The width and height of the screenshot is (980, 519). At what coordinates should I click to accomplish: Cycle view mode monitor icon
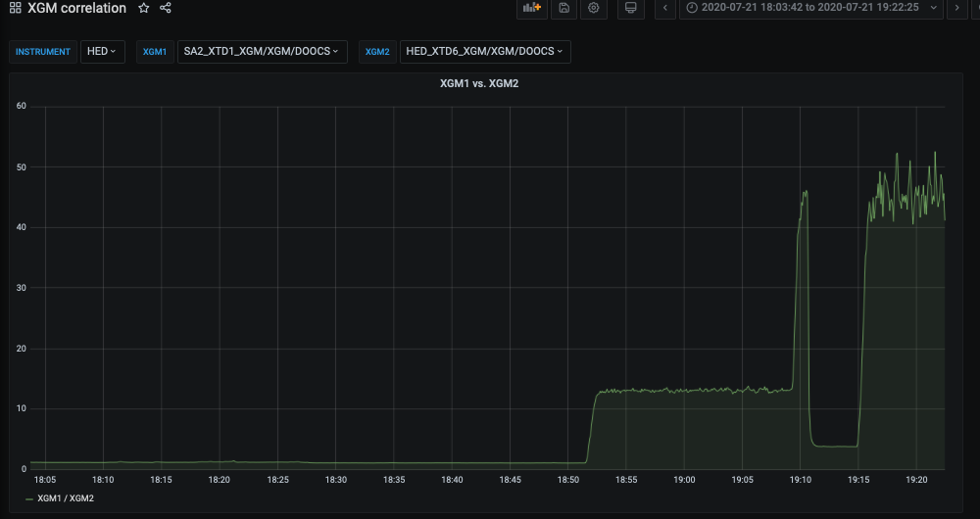tap(630, 8)
